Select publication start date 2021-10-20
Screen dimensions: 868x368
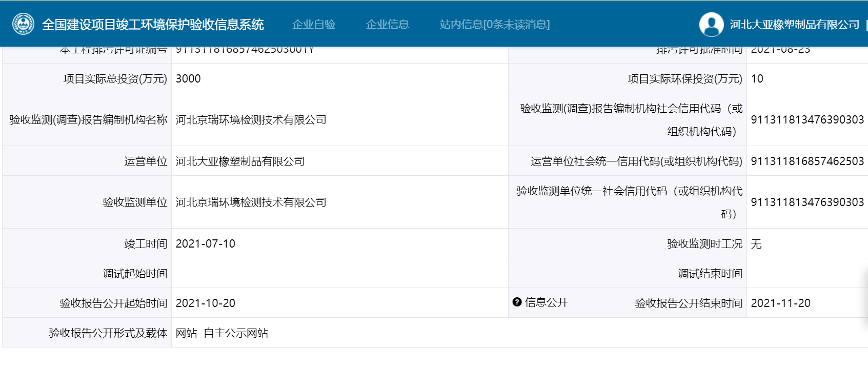[206, 303]
